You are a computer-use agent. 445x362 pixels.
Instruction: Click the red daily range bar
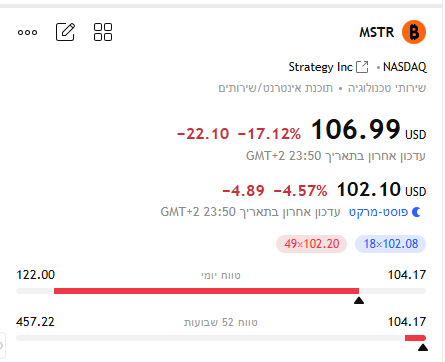pyautogui.click(x=206, y=291)
